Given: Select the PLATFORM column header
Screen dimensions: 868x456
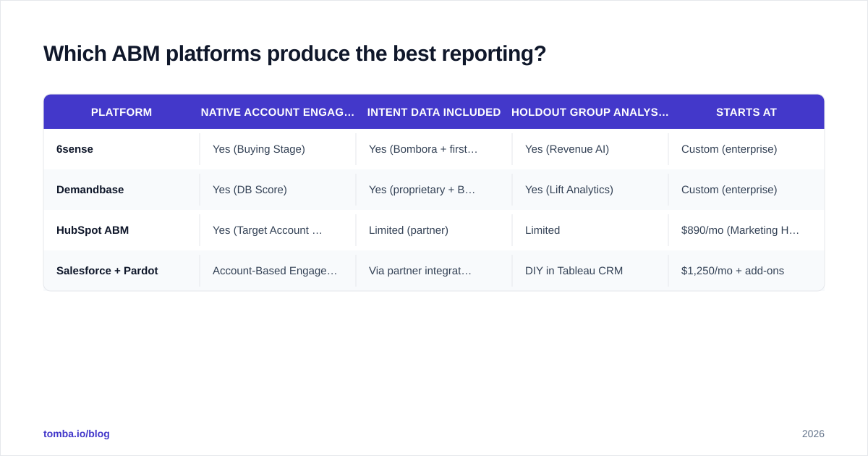Looking at the screenshot, I should [122, 112].
